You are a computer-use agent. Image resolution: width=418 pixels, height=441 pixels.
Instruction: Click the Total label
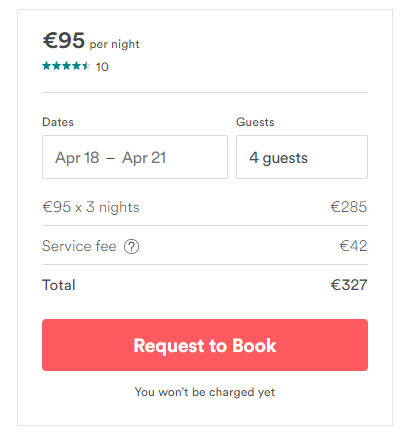[x=59, y=285]
